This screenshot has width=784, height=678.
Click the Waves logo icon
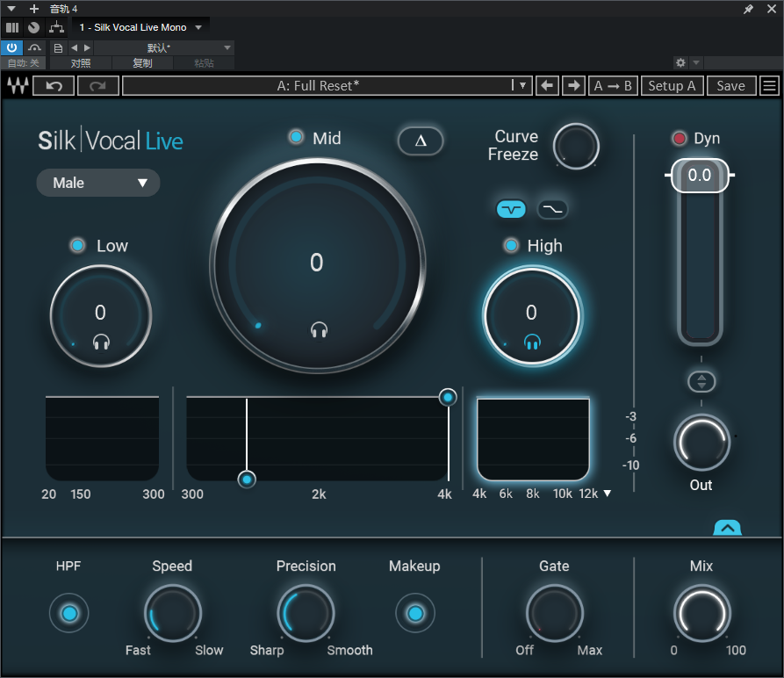point(18,85)
